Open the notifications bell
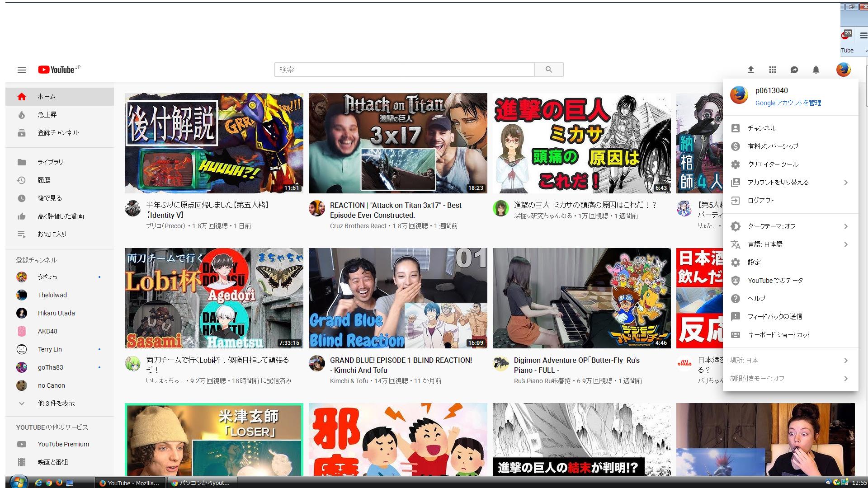Screen dimensions: 868x488 (x=816, y=70)
